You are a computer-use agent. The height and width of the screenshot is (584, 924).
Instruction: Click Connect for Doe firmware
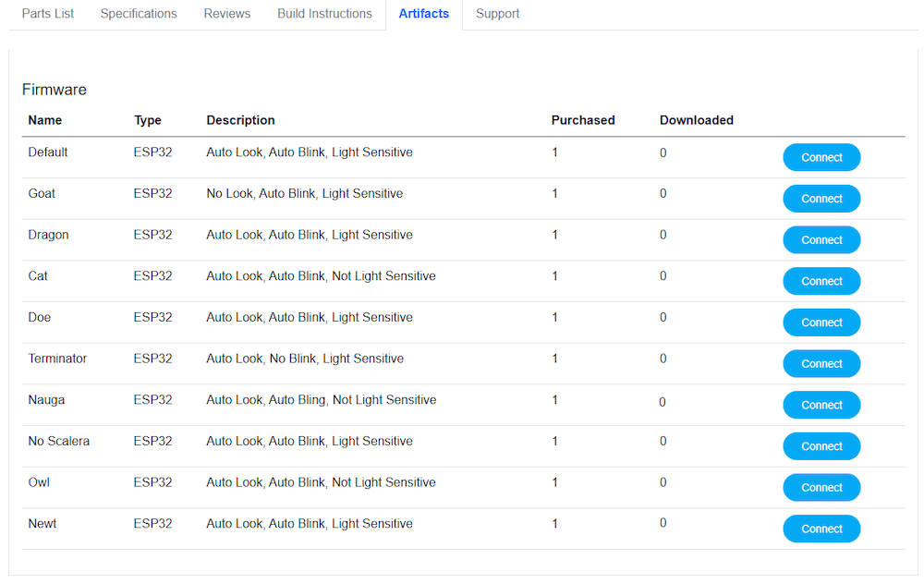point(821,322)
